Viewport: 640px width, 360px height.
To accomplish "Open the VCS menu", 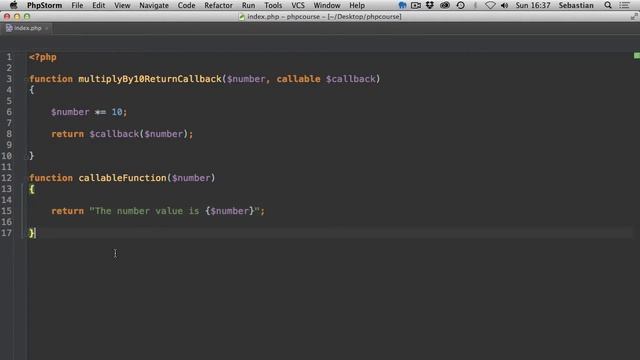I will (x=298, y=5).
